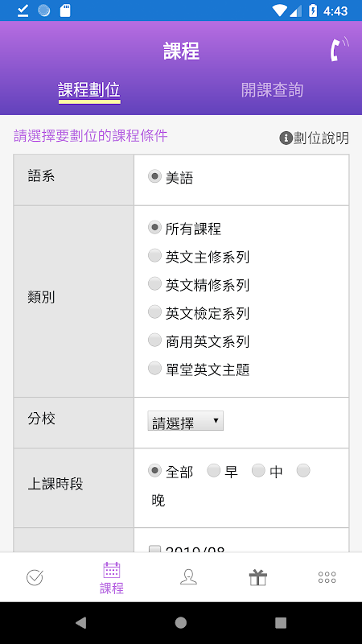Screen dimensions: 362x644
Task: Tap the info icon beside 劃位說明
Action: tap(286, 138)
